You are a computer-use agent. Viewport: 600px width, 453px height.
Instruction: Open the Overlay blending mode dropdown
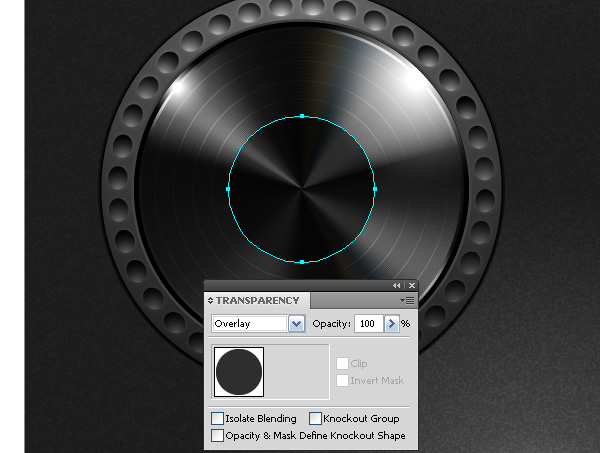coord(297,324)
